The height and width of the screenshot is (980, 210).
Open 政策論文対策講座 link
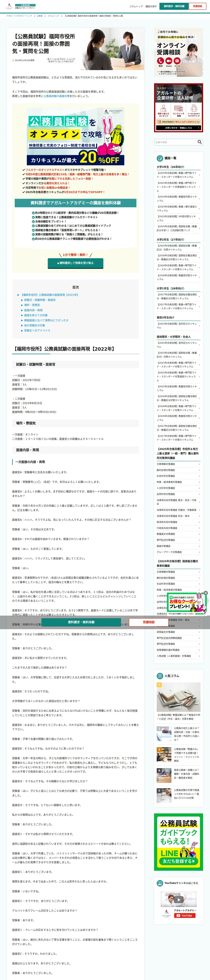[x=178, y=632]
